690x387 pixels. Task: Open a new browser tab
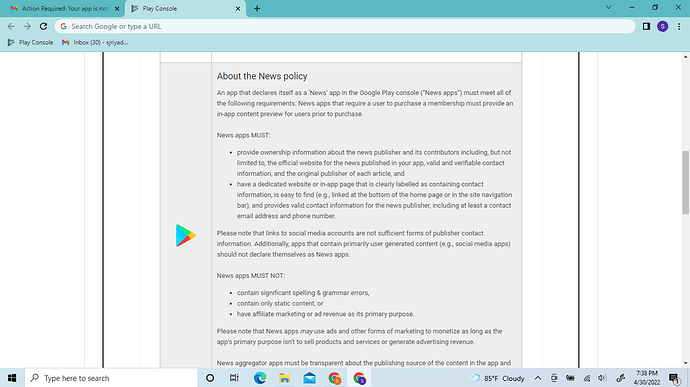pyautogui.click(x=257, y=8)
